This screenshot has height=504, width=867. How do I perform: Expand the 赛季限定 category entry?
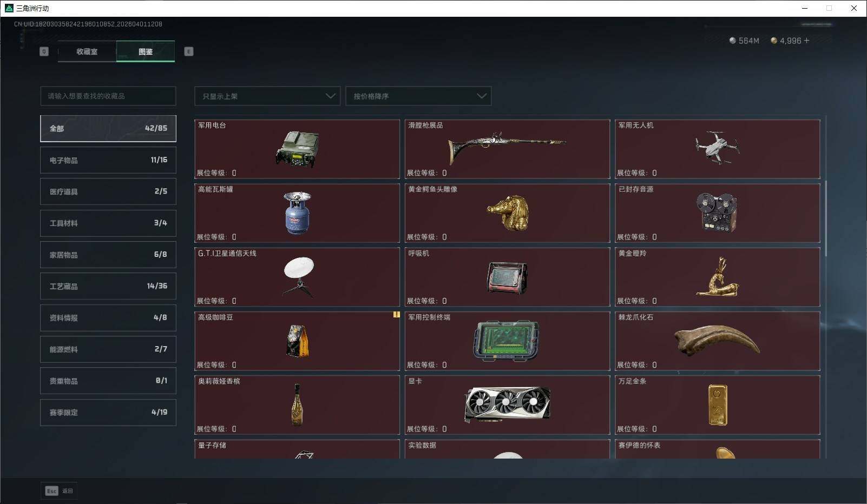[x=108, y=412]
